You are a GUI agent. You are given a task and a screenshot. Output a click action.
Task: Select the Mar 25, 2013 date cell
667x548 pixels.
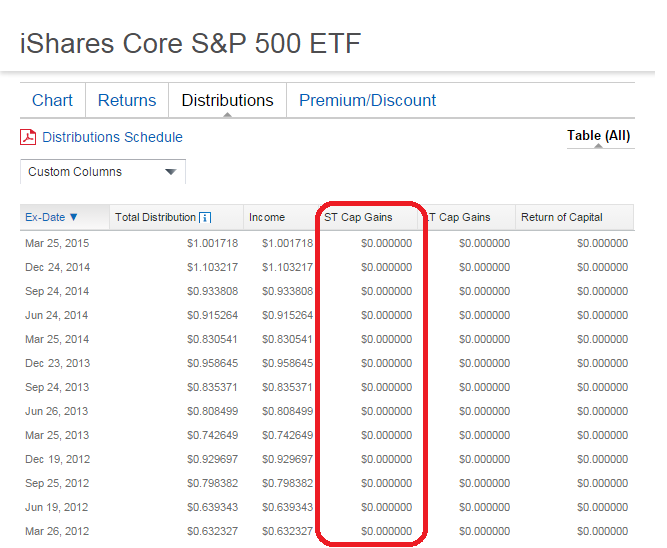point(57,435)
